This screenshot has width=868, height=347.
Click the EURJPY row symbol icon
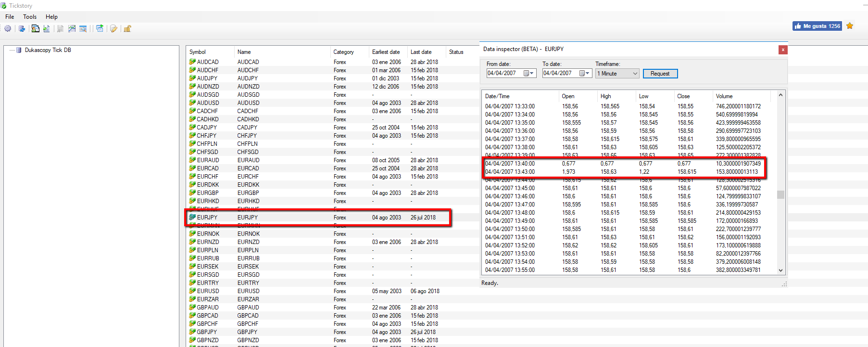192,217
